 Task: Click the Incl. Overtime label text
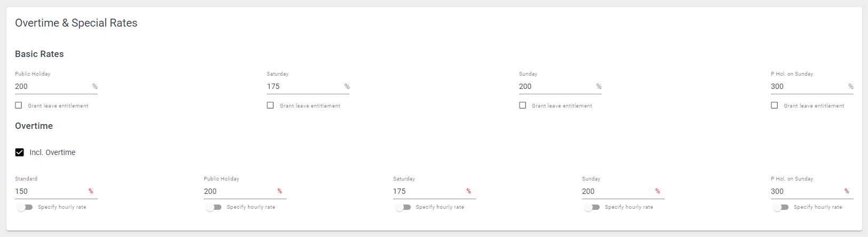[x=52, y=152]
